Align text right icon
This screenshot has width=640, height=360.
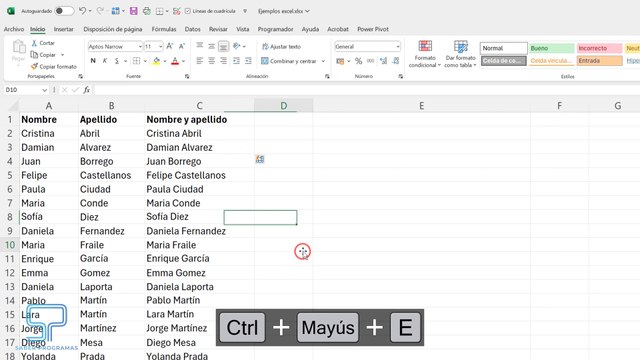[x=223, y=61]
